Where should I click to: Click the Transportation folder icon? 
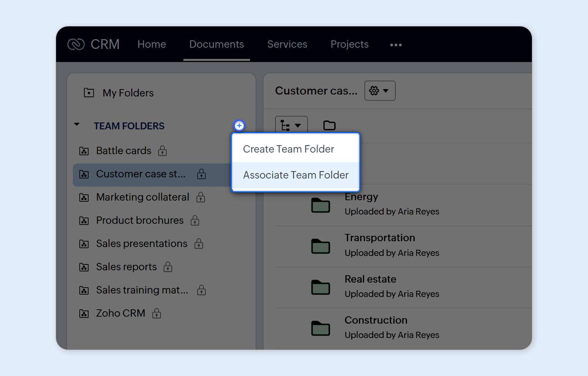coord(320,246)
